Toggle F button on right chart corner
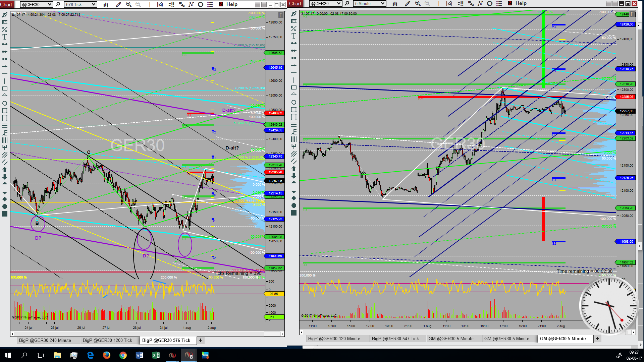The width and height of the screenshot is (644, 362). coord(632,14)
